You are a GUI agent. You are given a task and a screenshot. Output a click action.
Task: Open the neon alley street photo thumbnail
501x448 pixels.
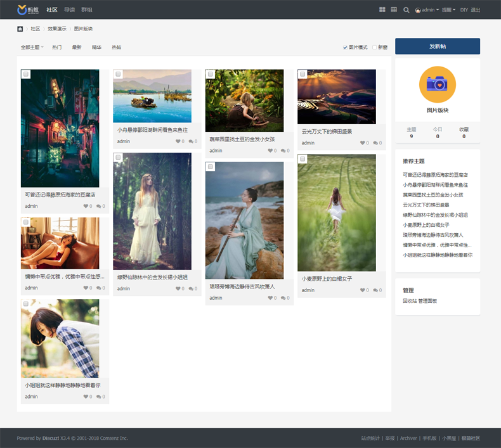pyautogui.click(x=60, y=128)
